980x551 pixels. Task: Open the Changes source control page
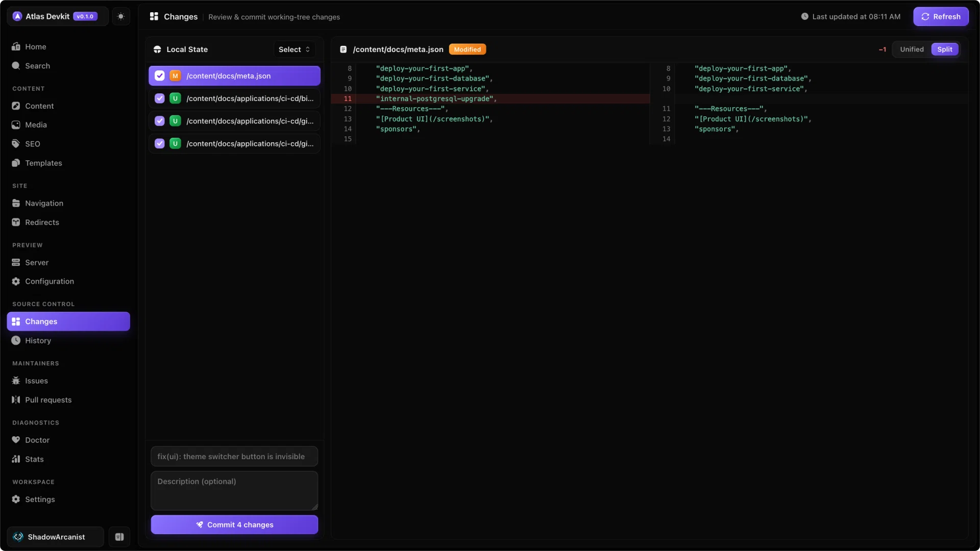click(x=68, y=321)
